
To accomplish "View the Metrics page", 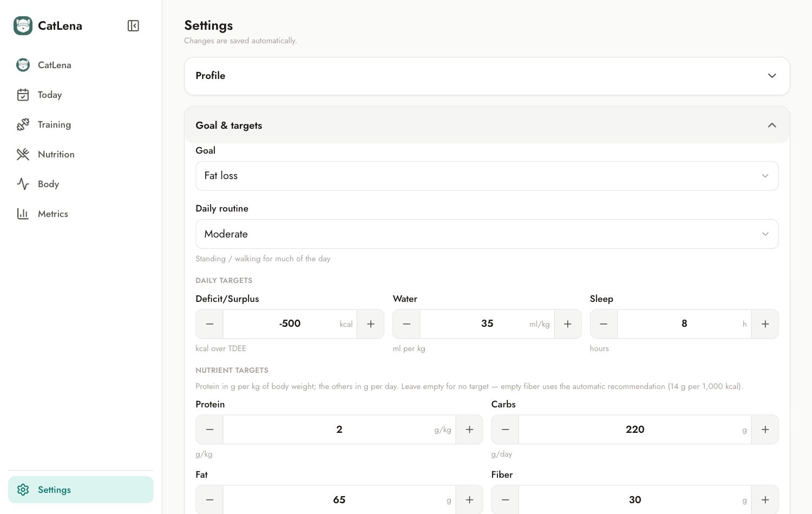I will pos(81,214).
